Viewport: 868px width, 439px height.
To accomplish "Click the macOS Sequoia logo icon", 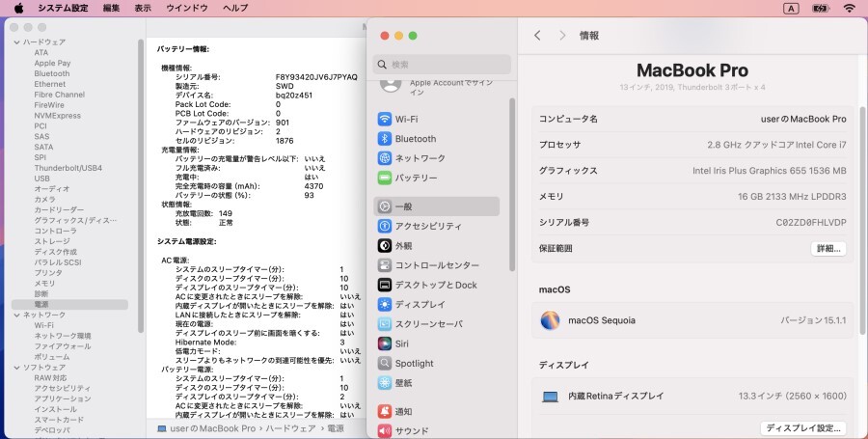I will (550, 320).
